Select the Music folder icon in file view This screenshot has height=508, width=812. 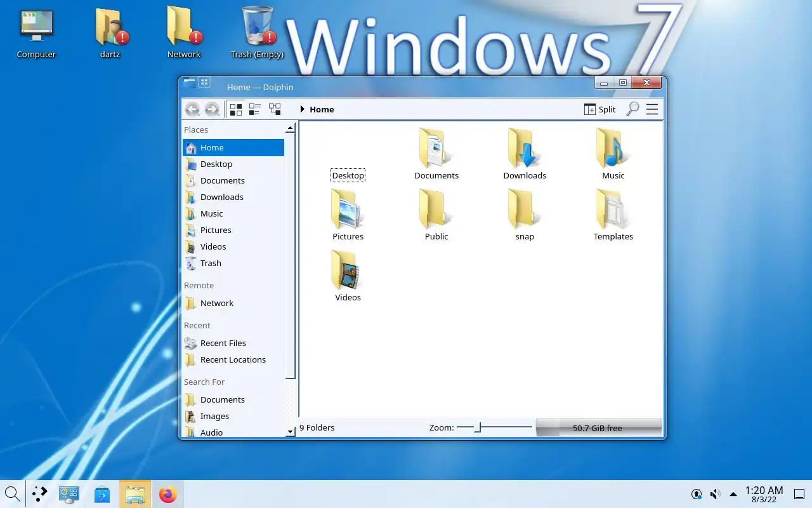click(612, 148)
